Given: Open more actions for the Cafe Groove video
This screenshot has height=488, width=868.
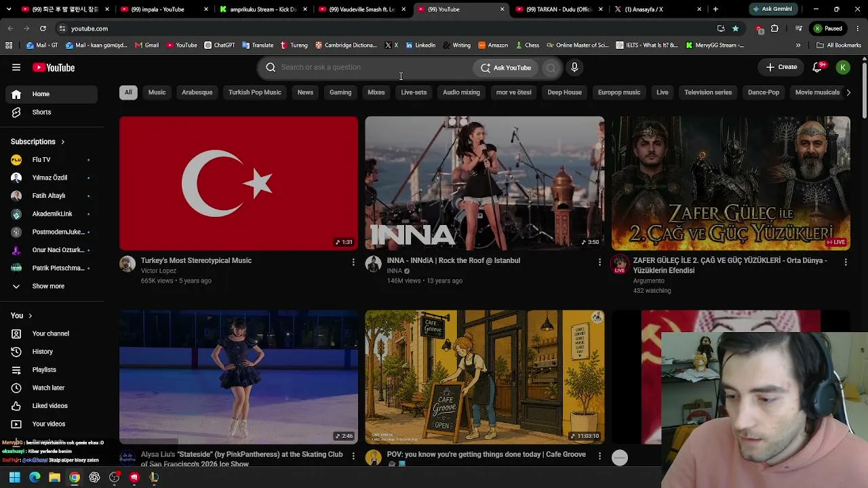Looking at the screenshot, I should point(599,456).
